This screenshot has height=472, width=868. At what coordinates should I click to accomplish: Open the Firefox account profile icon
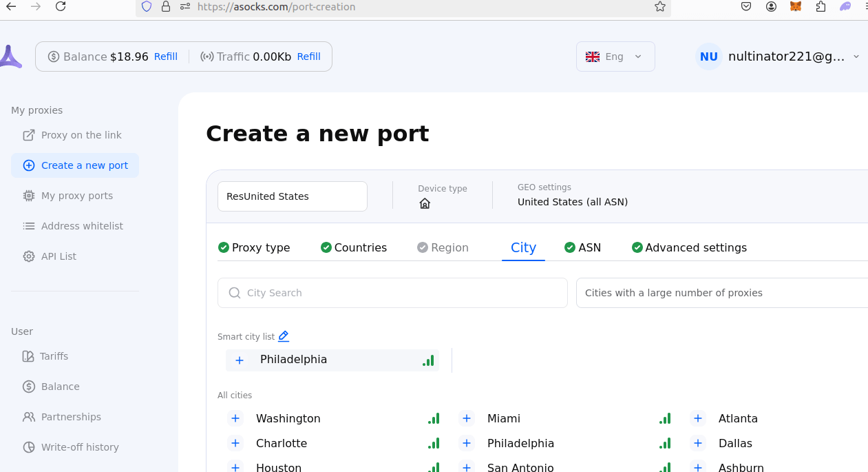(771, 7)
